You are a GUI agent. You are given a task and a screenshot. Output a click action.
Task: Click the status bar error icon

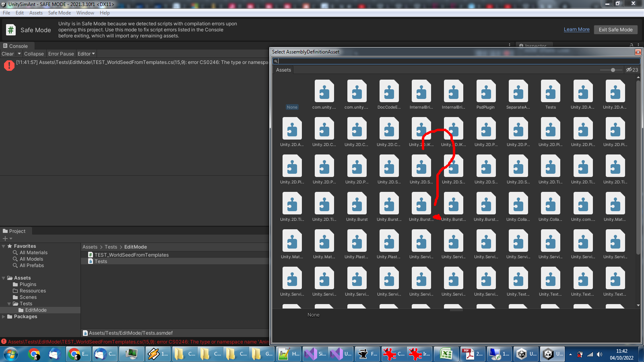point(4,341)
